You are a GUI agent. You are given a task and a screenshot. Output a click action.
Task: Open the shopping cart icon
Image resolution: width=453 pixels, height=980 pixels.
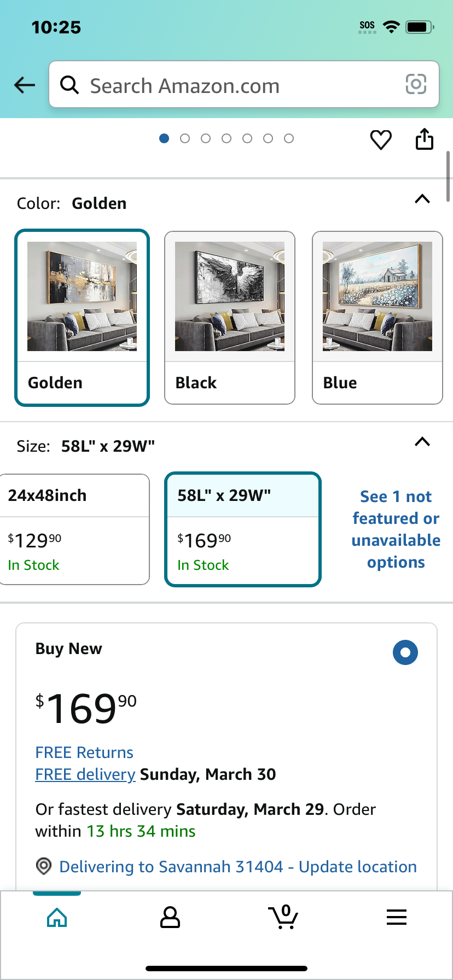283,917
